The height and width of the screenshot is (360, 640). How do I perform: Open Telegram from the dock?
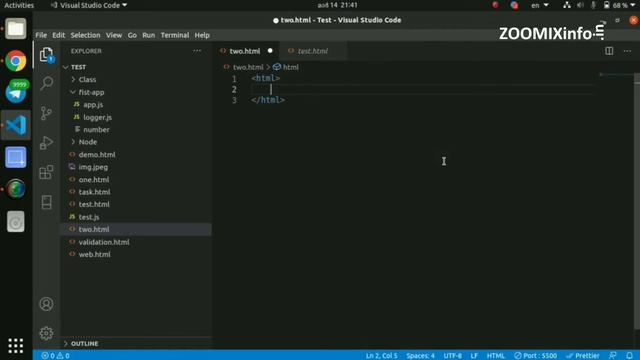(x=16, y=92)
